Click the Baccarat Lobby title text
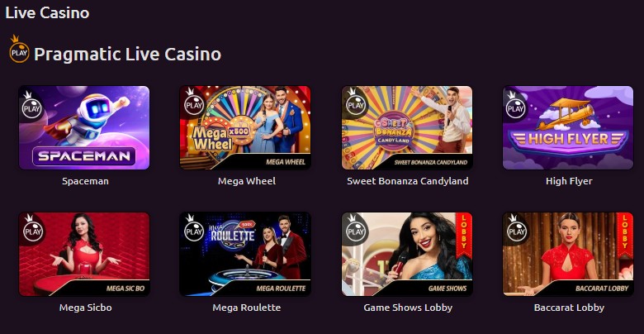644x334 pixels. [x=569, y=308]
